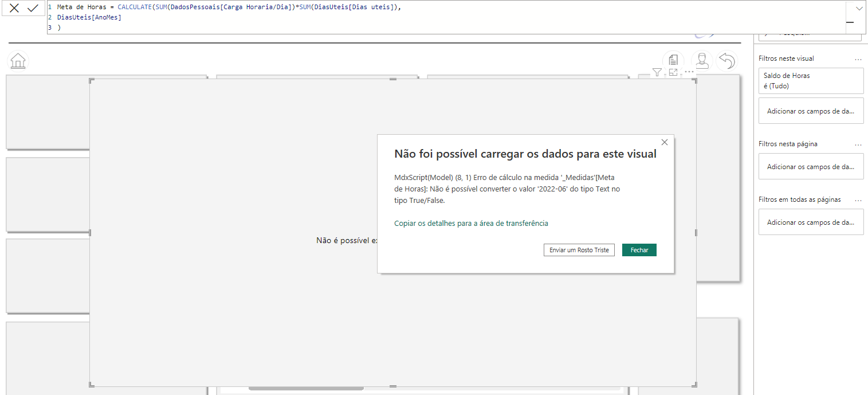
Task: Click the Filtros em todas as páginas heading
Action: tap(800, 200)
